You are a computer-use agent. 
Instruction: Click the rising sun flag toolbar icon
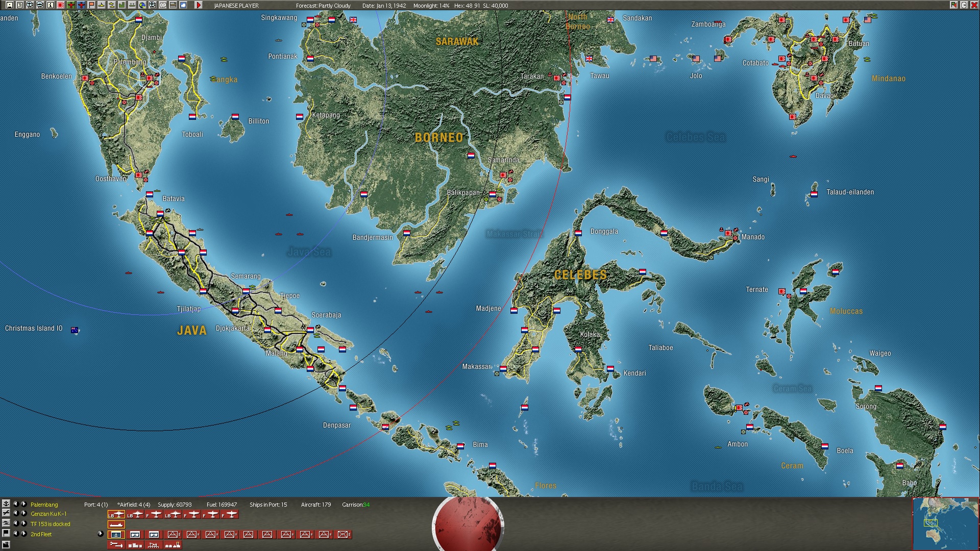click(x=60, y=5)
